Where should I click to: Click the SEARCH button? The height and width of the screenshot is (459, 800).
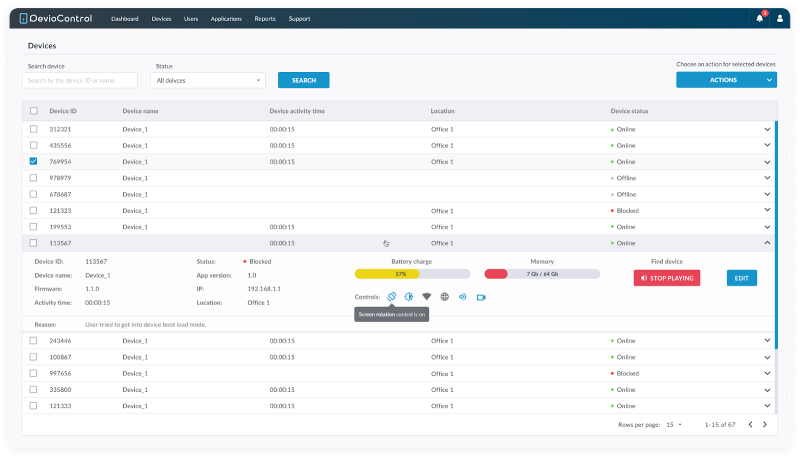pos(304,80)
